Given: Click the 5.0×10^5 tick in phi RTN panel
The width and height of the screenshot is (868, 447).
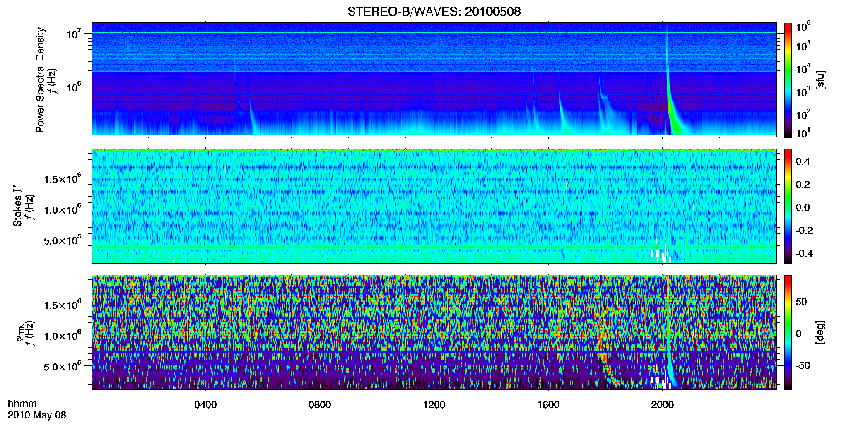Looking at the screenshot, I should pos(63,366).
